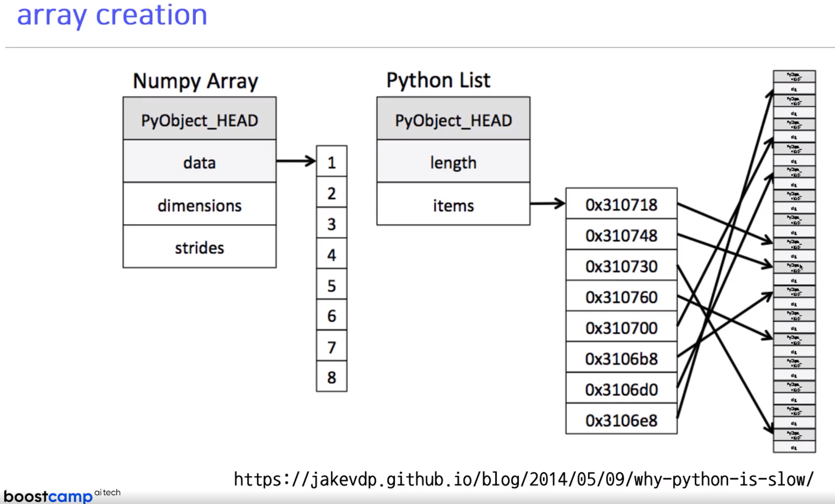835x504 pixels.
Task: Select the pointer address 0x3106b8
Action: (x=621, y=358)
